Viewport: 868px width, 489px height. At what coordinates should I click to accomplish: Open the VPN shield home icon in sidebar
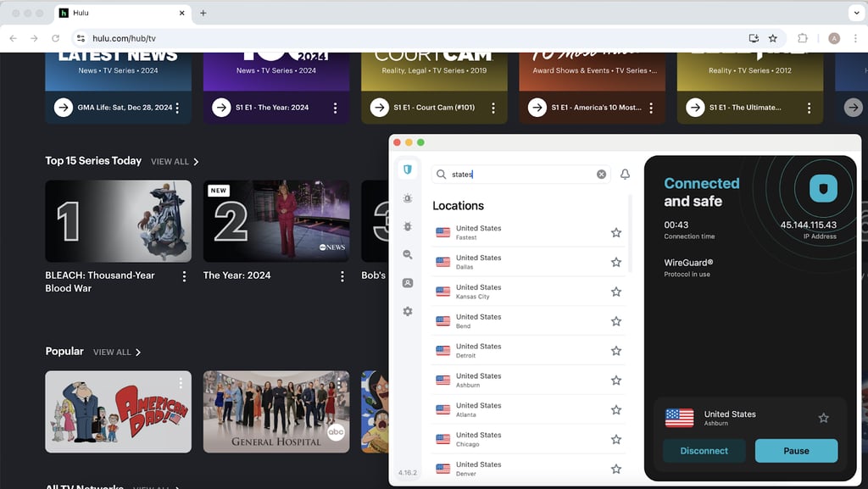point(408,169)
